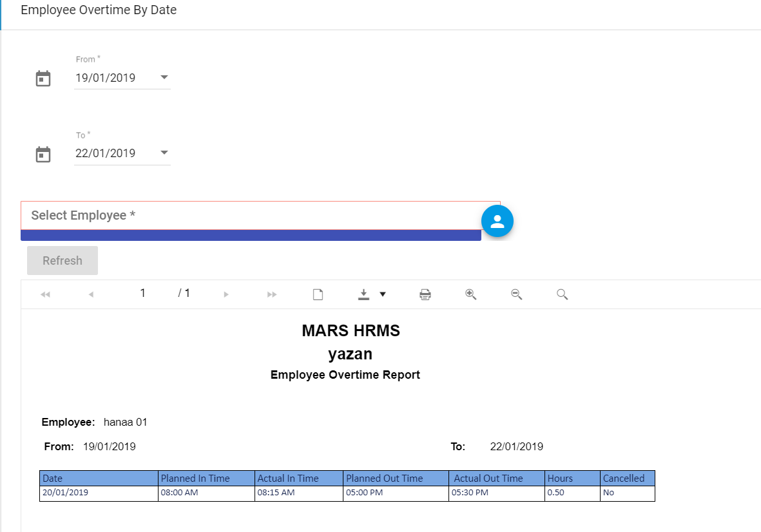
Task: Jump to last report page
Action: click(x=272, y=294)
